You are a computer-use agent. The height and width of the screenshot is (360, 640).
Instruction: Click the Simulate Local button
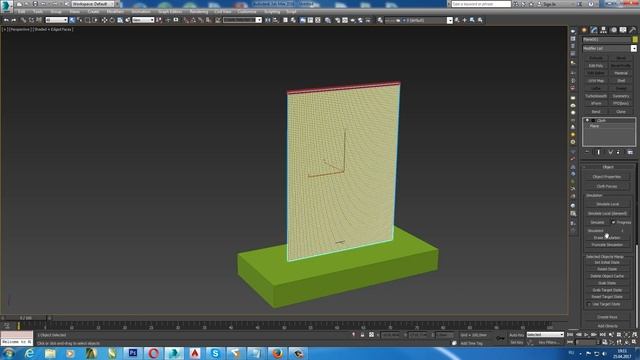click(x=607, y=204)
